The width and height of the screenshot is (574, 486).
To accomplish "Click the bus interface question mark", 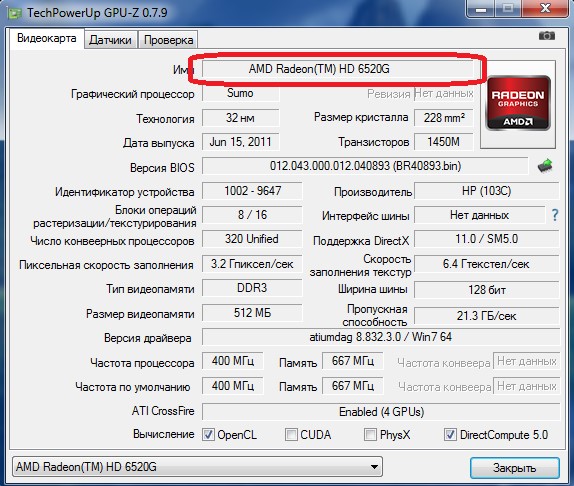I will click(555, 215).
